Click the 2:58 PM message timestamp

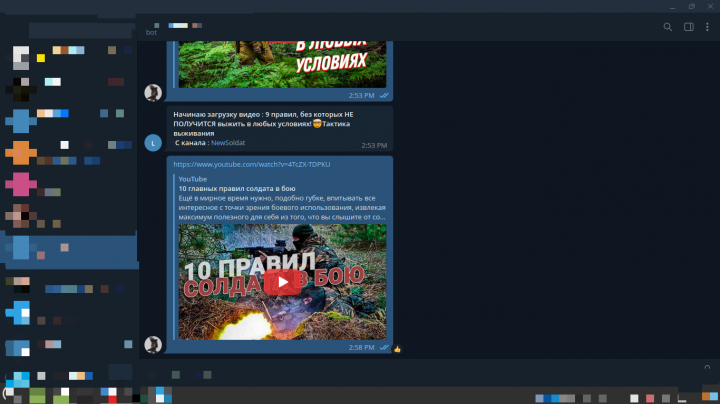361,348
